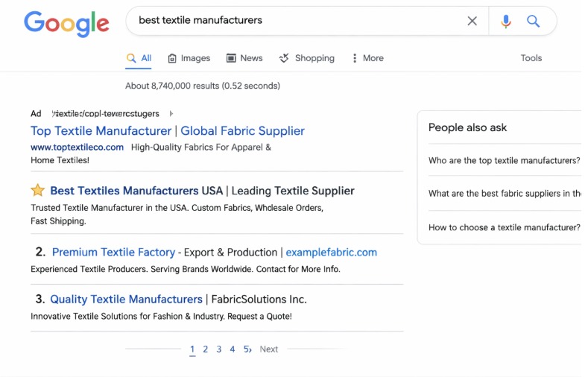This screenshot has height=377, width=588.
Task: Expand 'Who are the top textile manufacturers?'
Action: 504,161
